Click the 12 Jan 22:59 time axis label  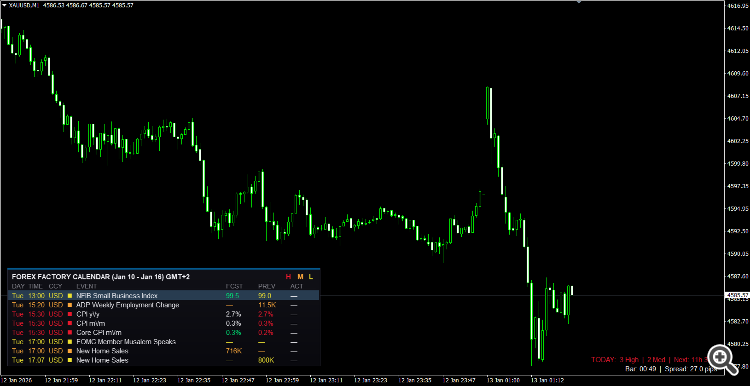click(282, 380)
